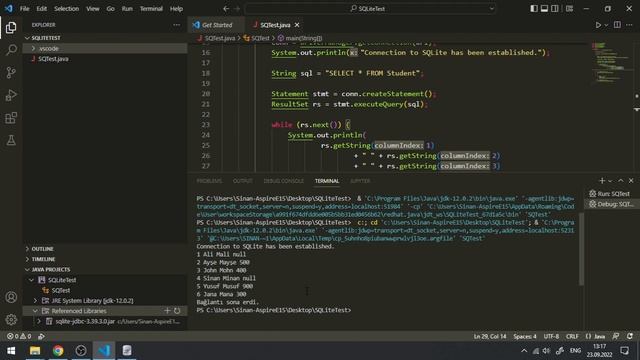Open the Selection menu
This screenshot has width=640, height=360.
pos(67,9)
